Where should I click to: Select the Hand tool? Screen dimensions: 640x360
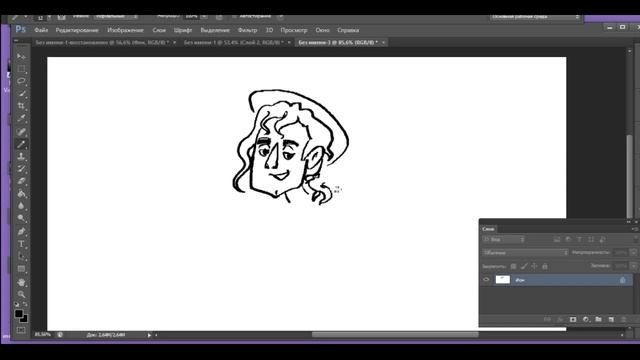pyautogui.click(x=21, y=282)
